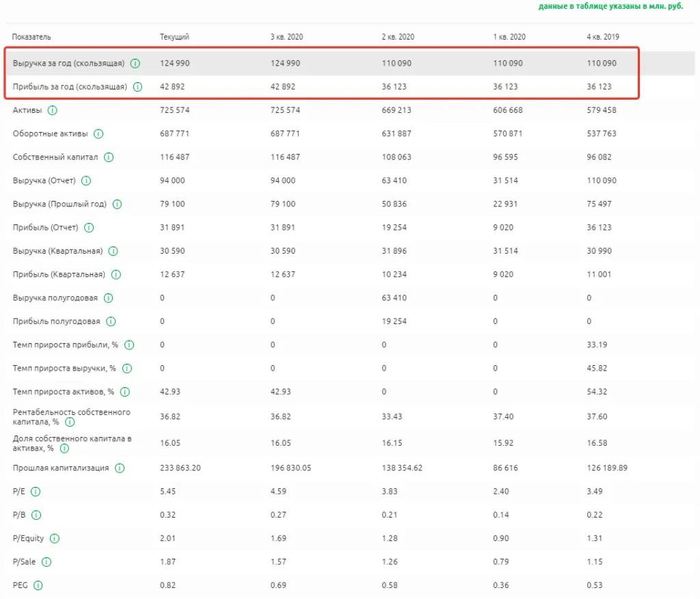This screenshot has width=700, height=599.
Task: Click the Показатель column header
Action: click(31, 37)
